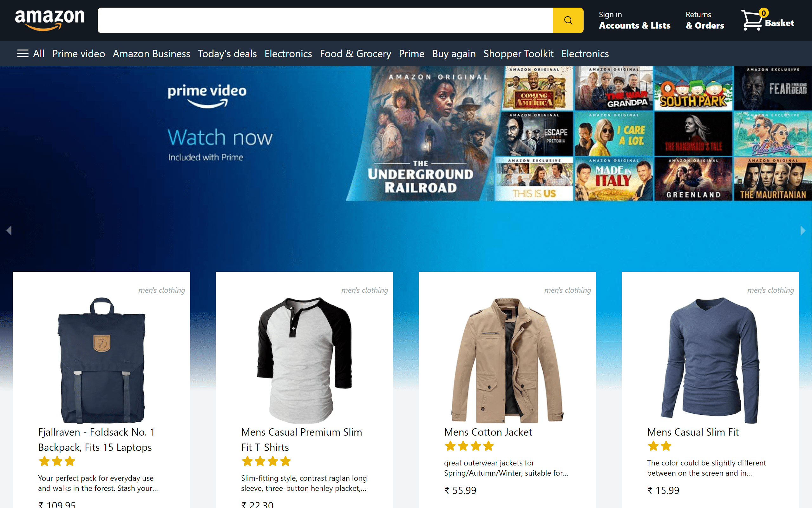812x508 pixels.
Task: Open Shopper Toolkit nav item
Action: coord(518,54)
